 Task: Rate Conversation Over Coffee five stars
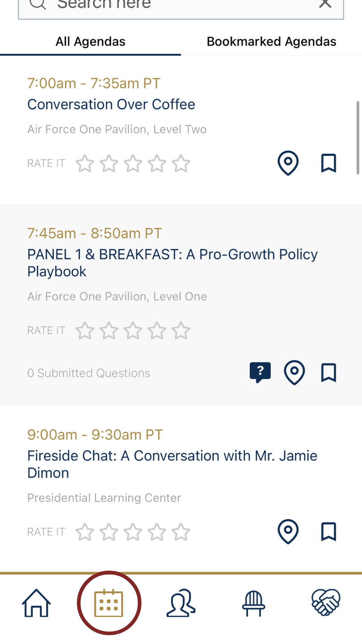tap(181, 163)
